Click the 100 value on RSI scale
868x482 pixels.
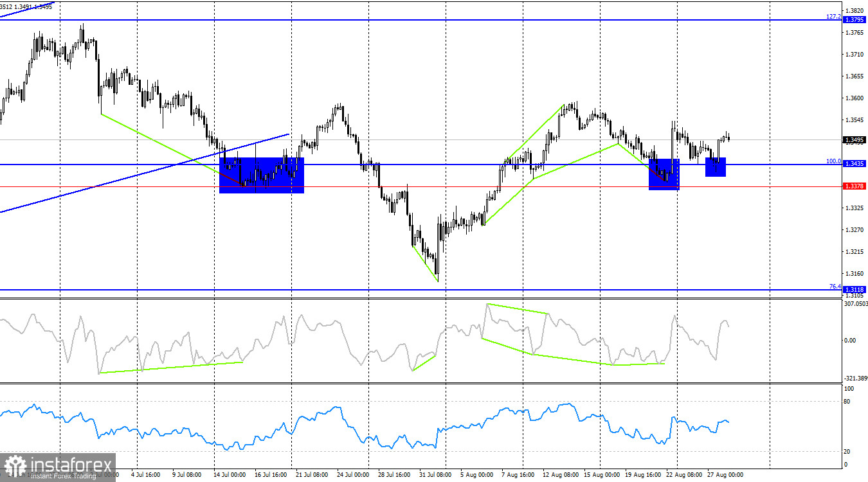point(849,389)
